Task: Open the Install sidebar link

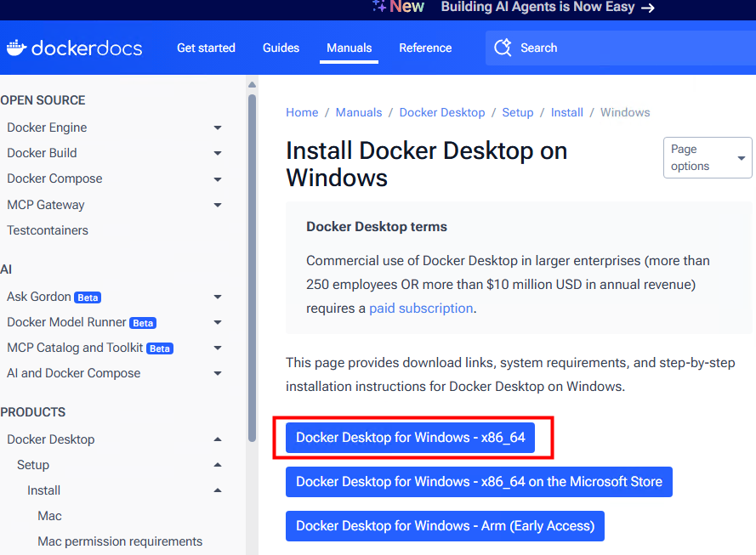Action: [x=44, y=490]
